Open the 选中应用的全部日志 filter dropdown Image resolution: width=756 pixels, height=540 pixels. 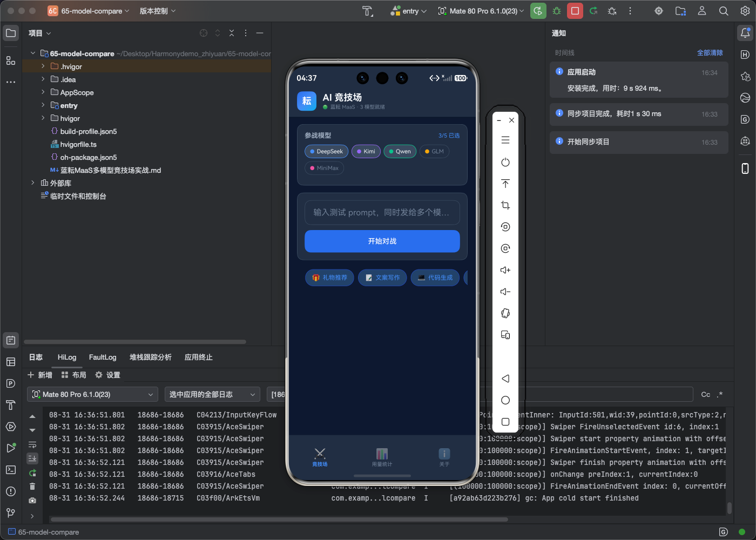212,394
